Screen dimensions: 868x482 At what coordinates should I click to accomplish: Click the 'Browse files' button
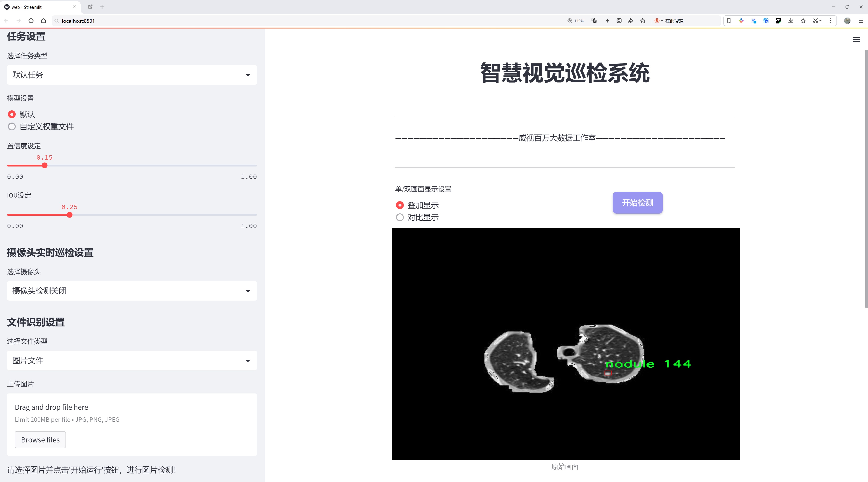(40, 439)
